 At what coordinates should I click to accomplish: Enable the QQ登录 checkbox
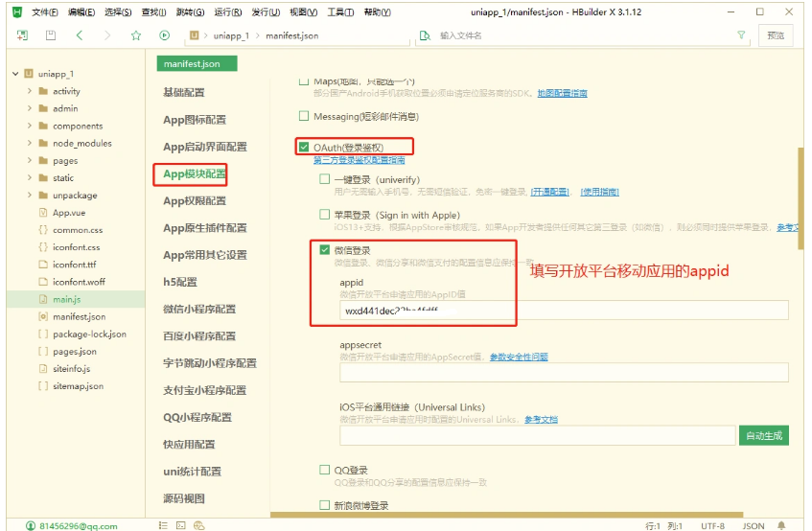[325, 470]
